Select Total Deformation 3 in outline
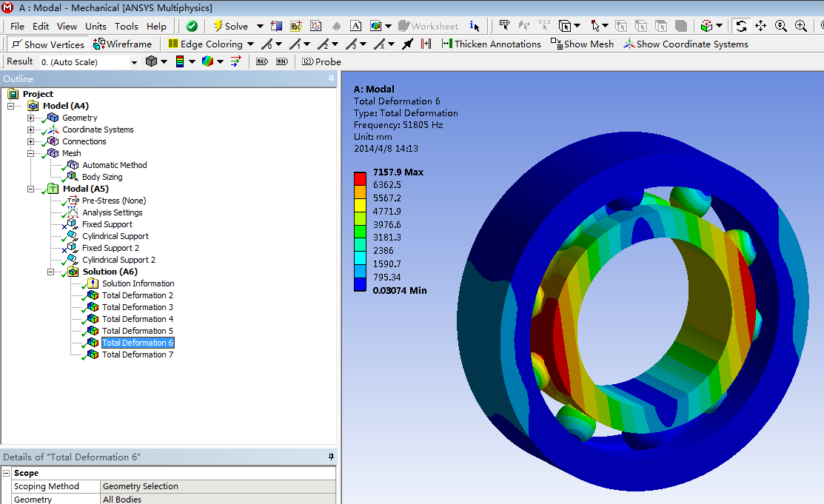824x504 pixels. [x=138, y=307]
